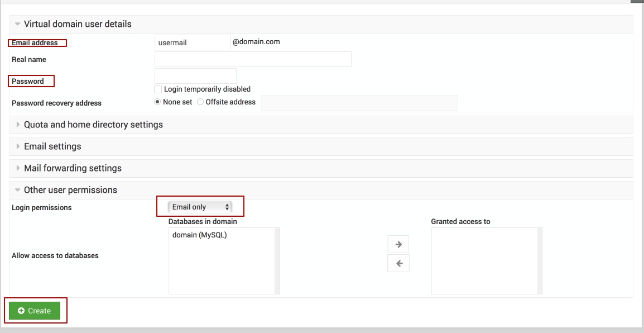Click the Databases in domain list scrollbar
This screenshot has width=644, height=333.
click(x=277, y=260)
